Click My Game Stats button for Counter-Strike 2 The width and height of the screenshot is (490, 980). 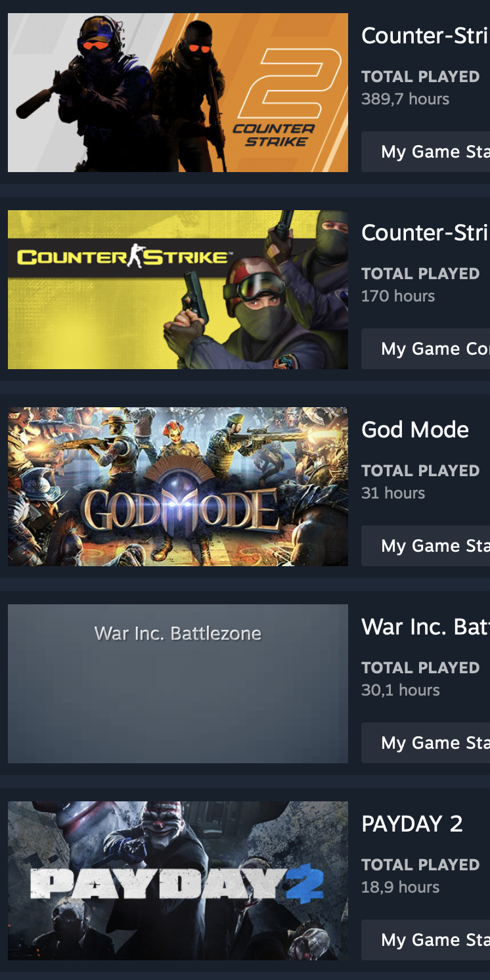pos(426,152)
